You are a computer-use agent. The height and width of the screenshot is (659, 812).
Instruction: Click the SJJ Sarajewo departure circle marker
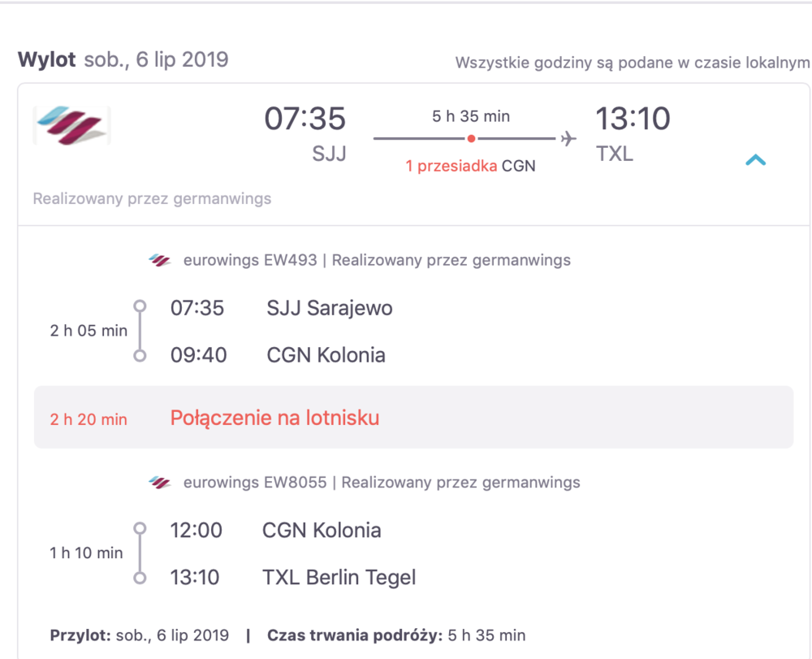tap(140, 306)
